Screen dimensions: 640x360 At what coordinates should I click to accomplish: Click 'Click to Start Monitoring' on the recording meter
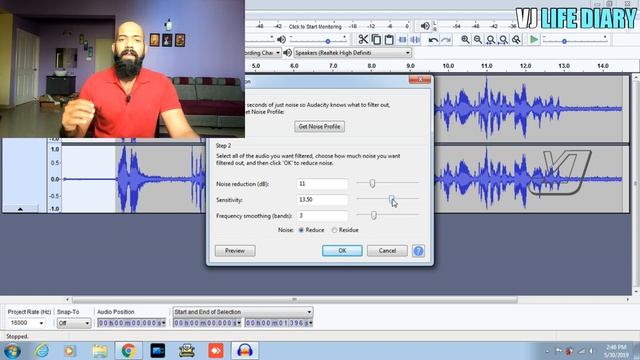(x=315, y=27)
